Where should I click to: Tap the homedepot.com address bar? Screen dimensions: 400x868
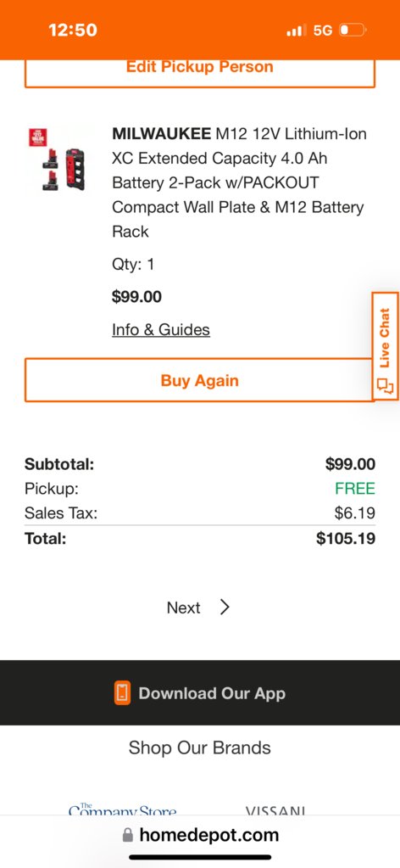tap(200, 835)
